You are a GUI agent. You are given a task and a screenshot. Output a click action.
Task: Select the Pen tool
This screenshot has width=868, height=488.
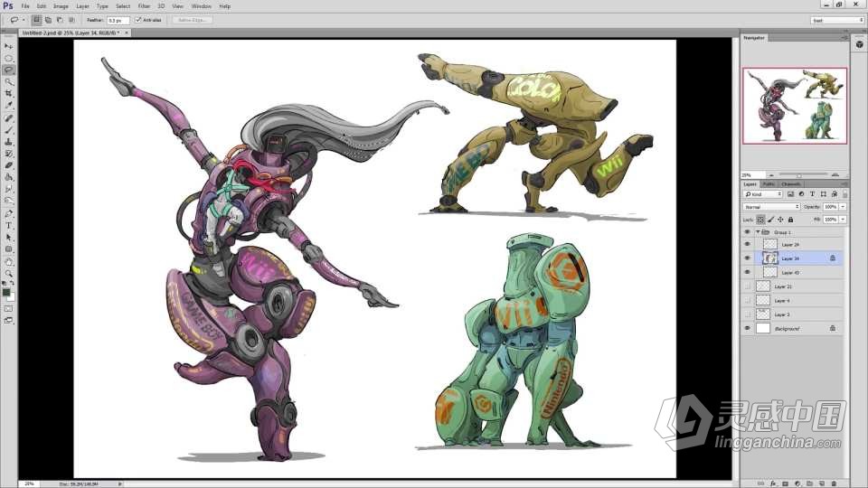point(8,213)
